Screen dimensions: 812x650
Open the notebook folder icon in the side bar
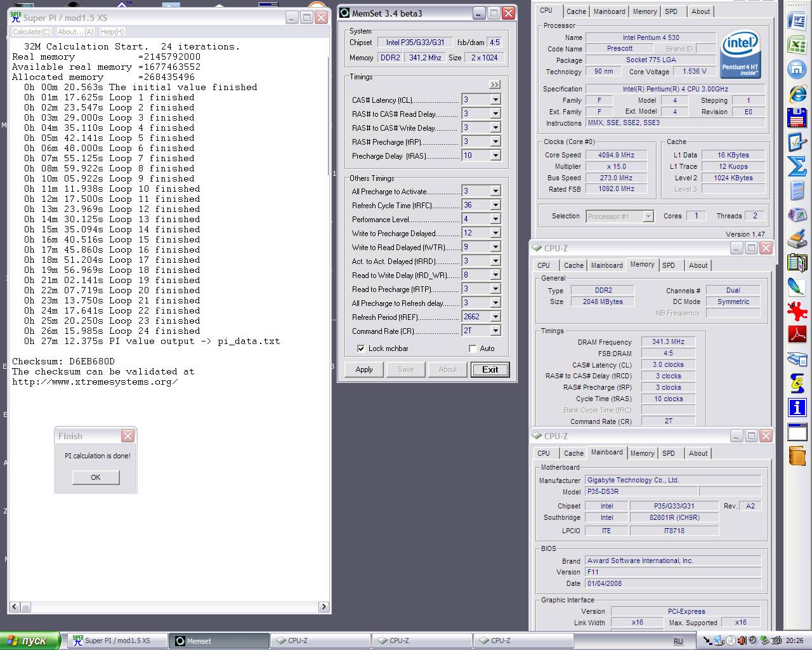pos(797,262)
